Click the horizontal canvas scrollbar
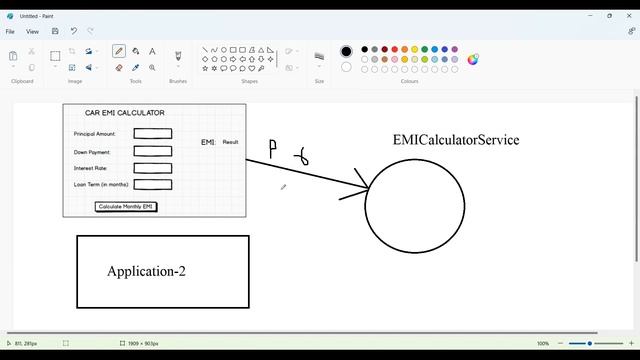Image resolution: width=640 pixels, height=360 pixels. pos(302,333)
